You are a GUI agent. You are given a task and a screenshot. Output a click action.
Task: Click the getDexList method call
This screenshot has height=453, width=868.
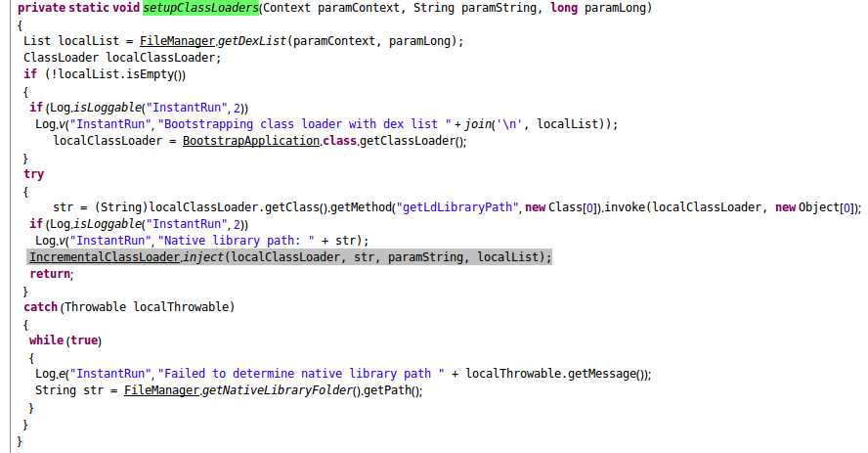click(252, 41)
